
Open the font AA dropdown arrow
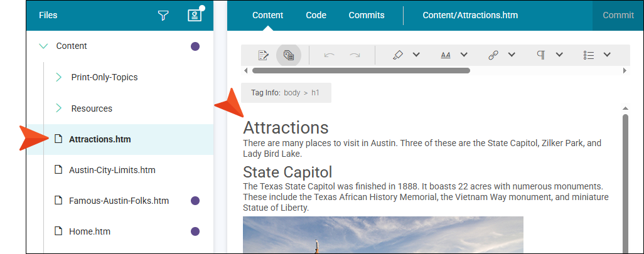tap(464, 55)
